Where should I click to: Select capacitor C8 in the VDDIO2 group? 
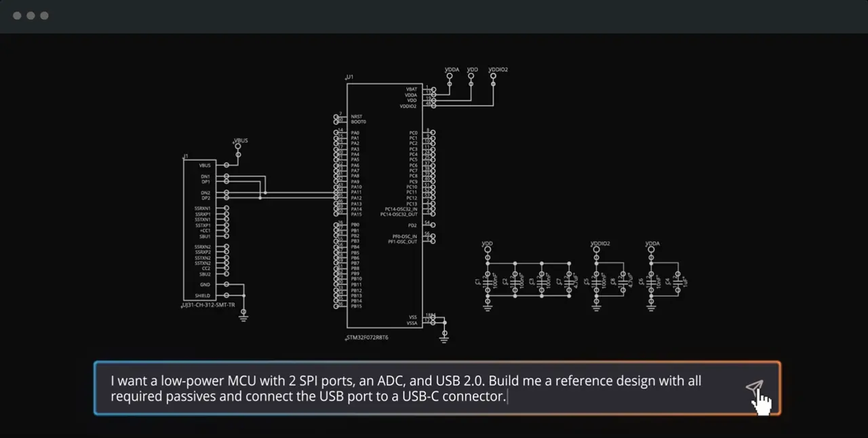click(x=623, y=281)
